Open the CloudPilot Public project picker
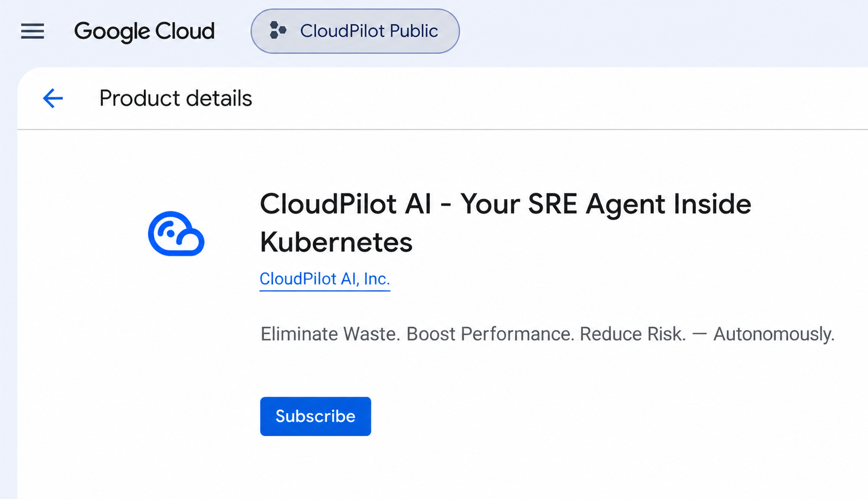Image resolution: width=868 pixels, height=499 pixels. 355,31
